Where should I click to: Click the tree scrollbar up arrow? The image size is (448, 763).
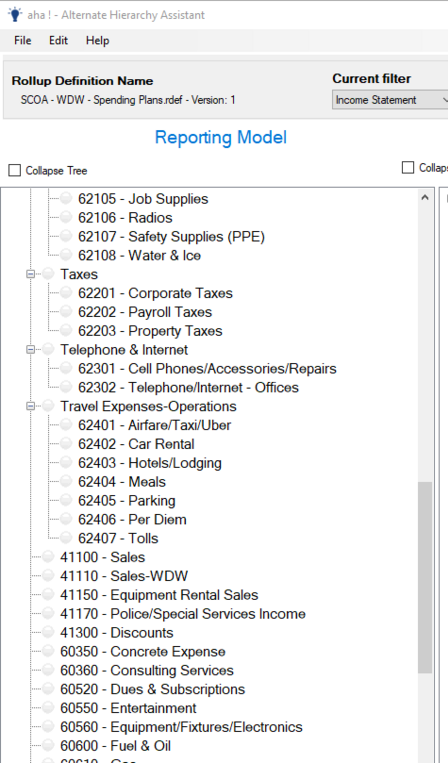[425, 198]
